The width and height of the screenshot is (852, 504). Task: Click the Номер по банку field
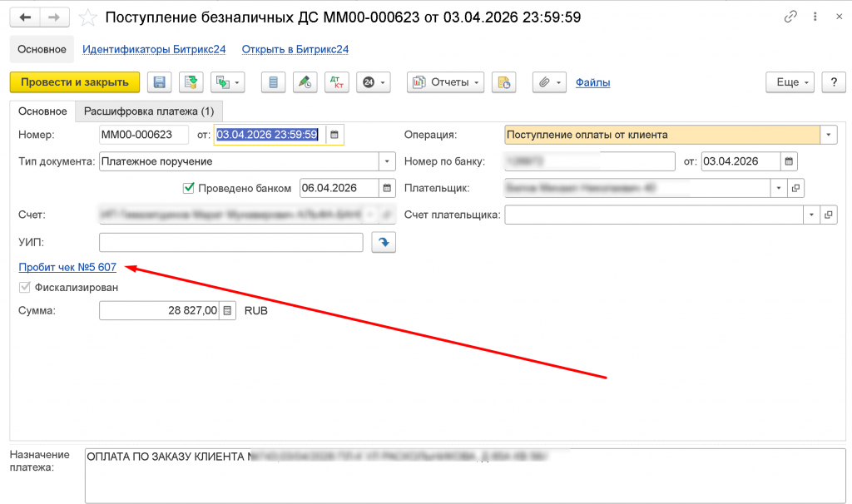point(590,161)
